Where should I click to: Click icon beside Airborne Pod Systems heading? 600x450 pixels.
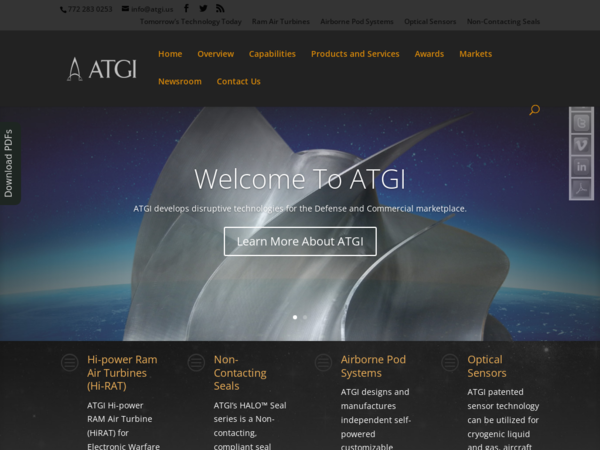click(323, 362)
